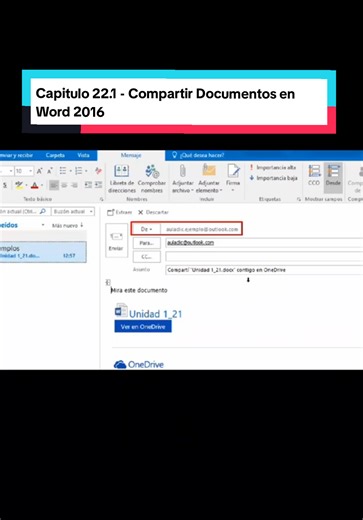Open the Buzón actual scope dropdown
The height and width of the screenshot is (520, 363).
73,211
